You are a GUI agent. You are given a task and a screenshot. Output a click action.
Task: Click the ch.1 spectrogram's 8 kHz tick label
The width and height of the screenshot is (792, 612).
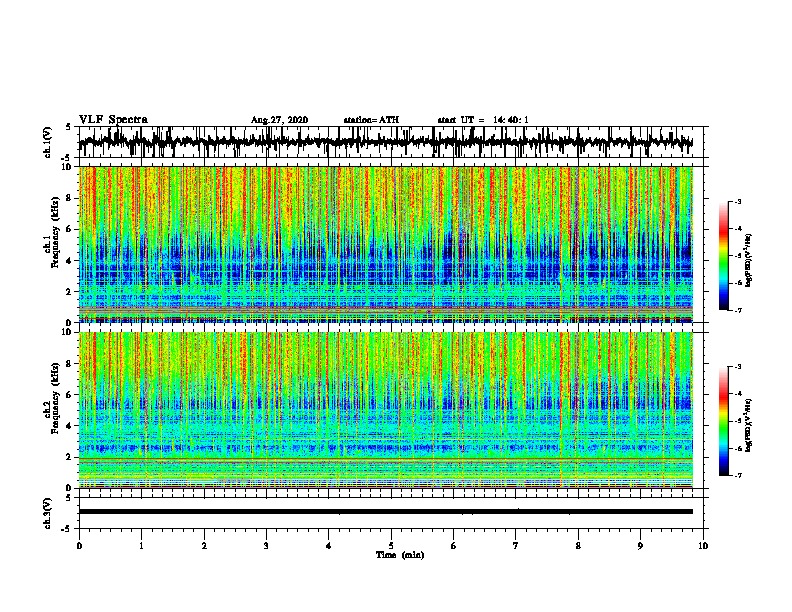tap(70, 198)
